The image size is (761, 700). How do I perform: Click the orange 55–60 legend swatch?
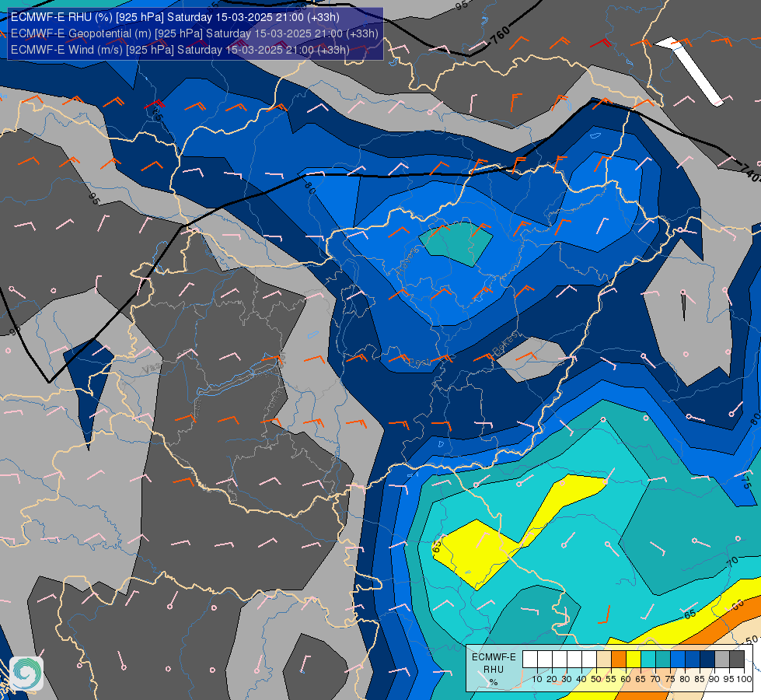[618, 660]
